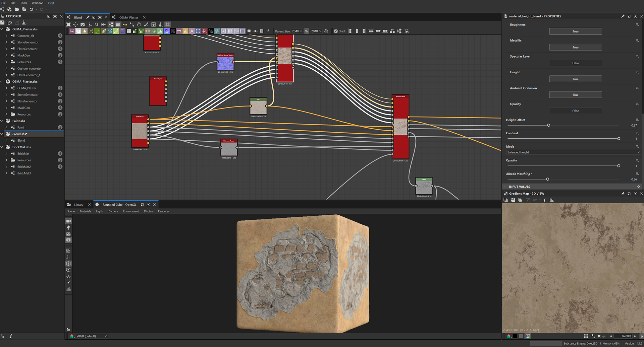Click the wrench tools icon in graph toolbar
The width and height of the screenshot is (644, 347).
point(146,24)
